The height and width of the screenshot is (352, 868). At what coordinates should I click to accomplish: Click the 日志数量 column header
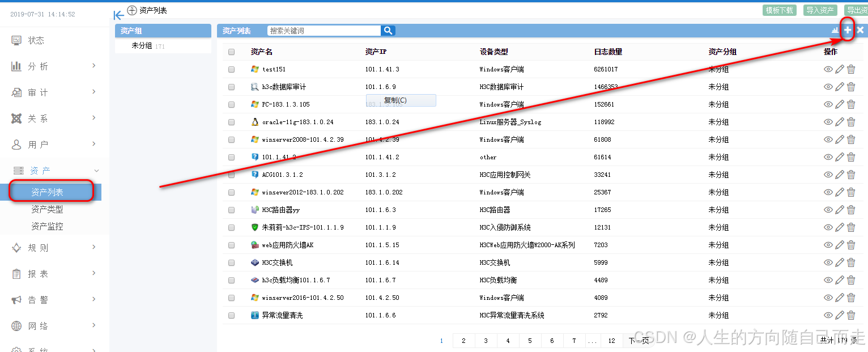pos(608,52)
